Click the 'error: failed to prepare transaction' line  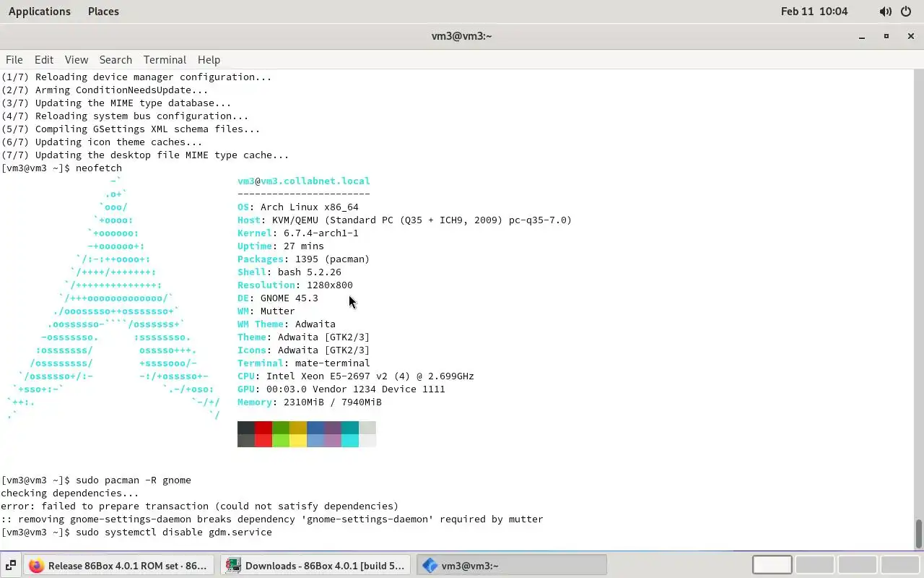pyautogui.click(x=200, y=506)
